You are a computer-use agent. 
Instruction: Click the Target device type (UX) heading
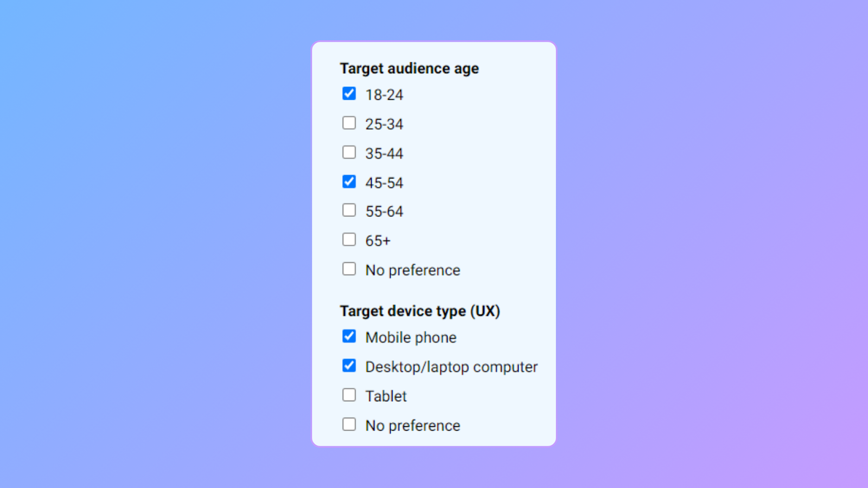pyautogui.click(x=420, y=311)
